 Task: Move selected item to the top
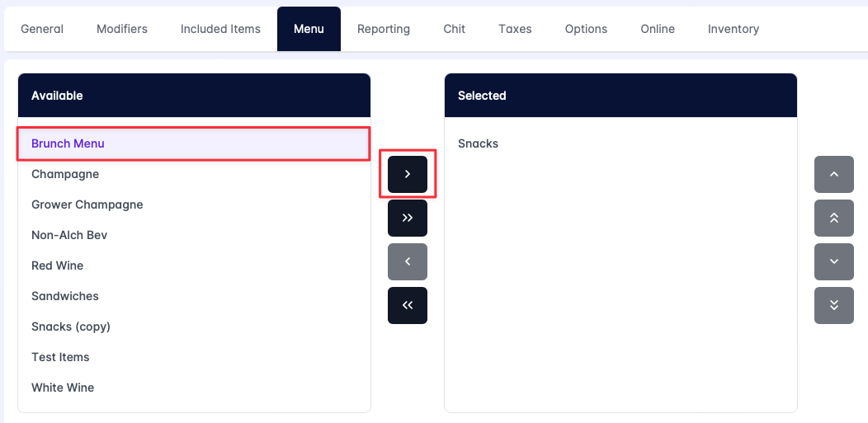[833, 219]
